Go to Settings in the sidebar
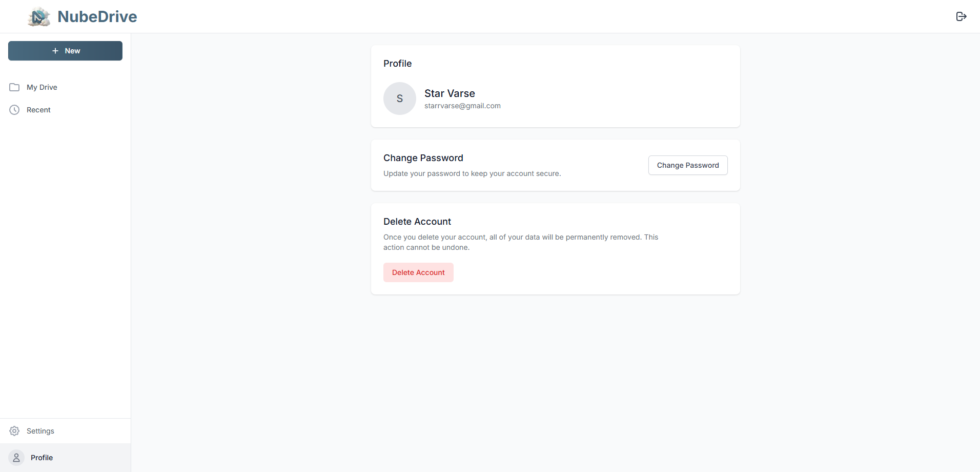This screenshot has height=472, width=980. click(66, 431)
